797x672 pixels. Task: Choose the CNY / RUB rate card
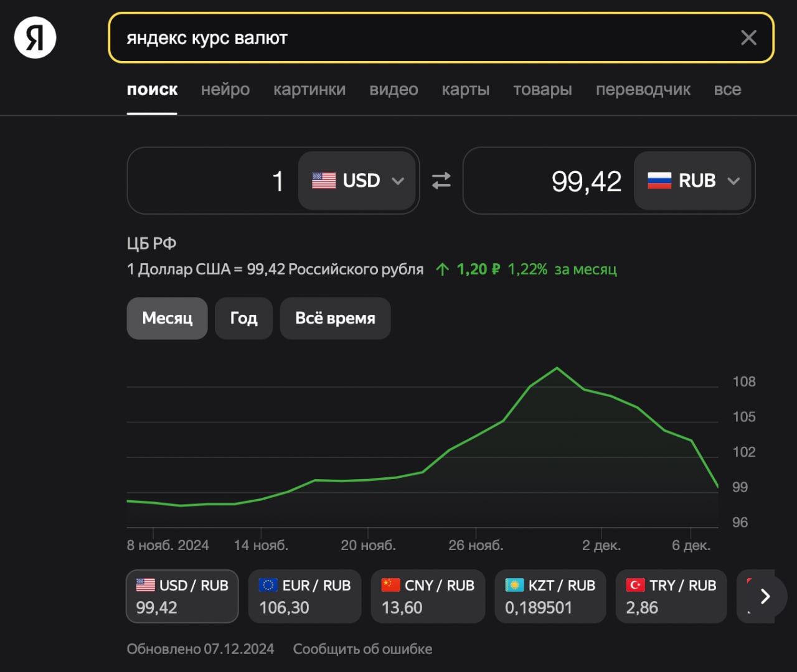[428, 596]
